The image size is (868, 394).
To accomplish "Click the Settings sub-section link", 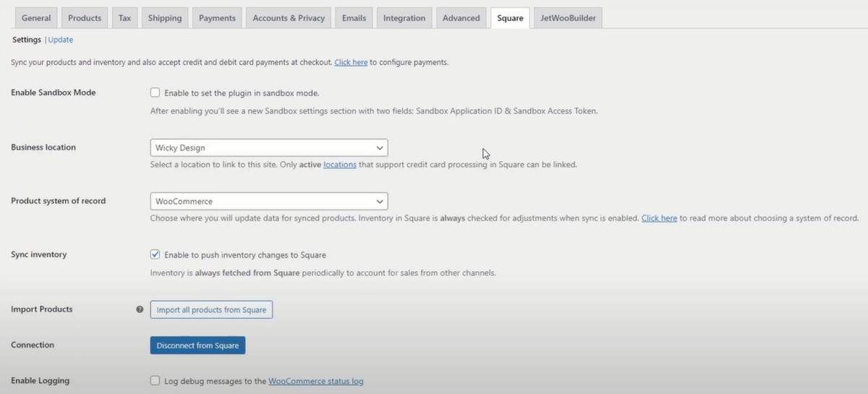I will coord(27,40).
